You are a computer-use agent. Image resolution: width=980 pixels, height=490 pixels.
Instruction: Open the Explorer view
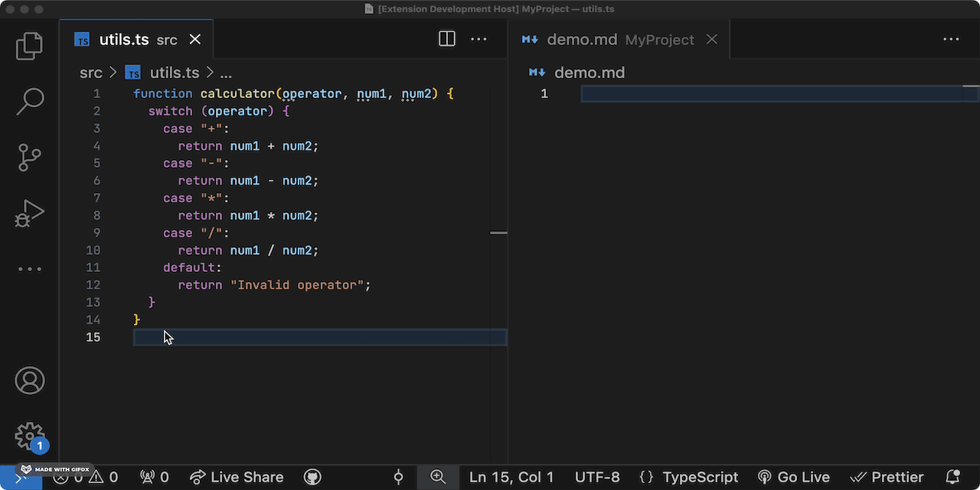[29, 46]
